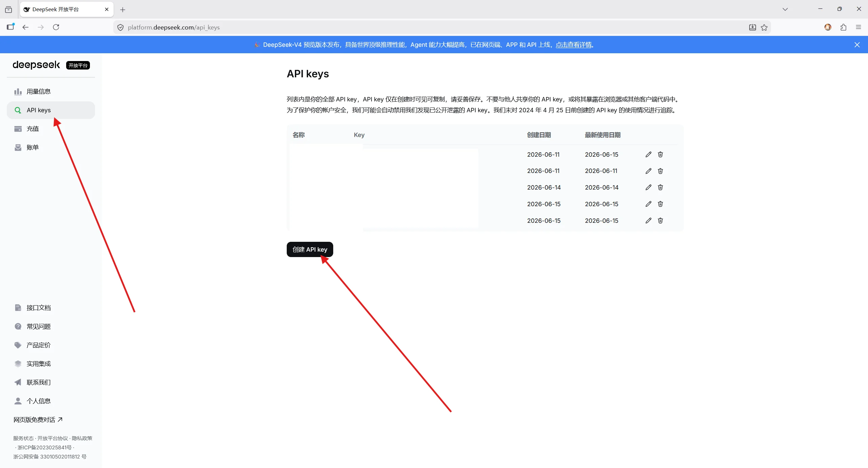Edit the key created on 2026-06-14

pyautogui.click(x=648, y=188)
